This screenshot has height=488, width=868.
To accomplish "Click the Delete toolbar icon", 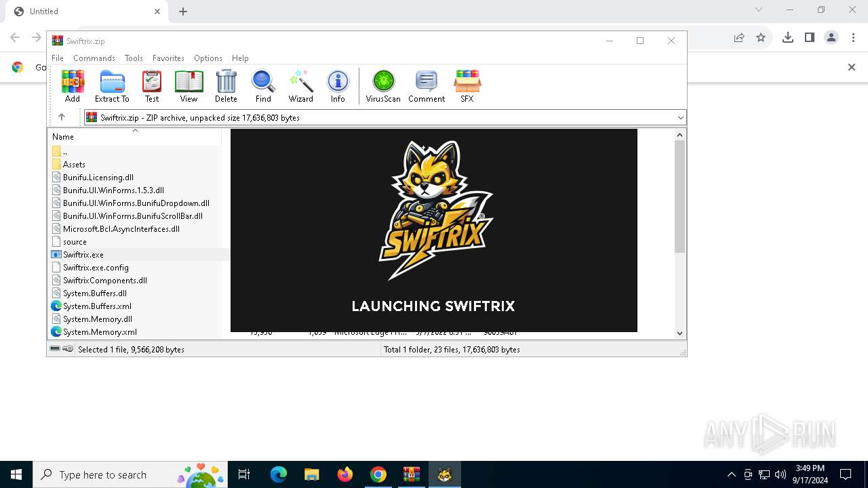I will tap(226, 86).
